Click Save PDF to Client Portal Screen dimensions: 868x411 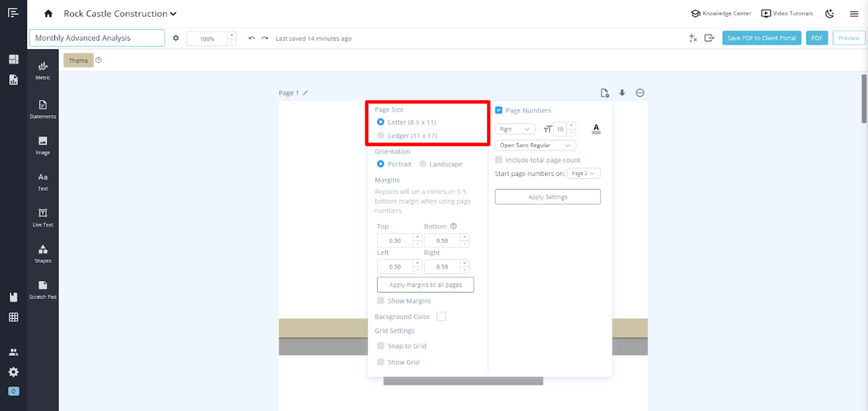click(x=762, y=38)
